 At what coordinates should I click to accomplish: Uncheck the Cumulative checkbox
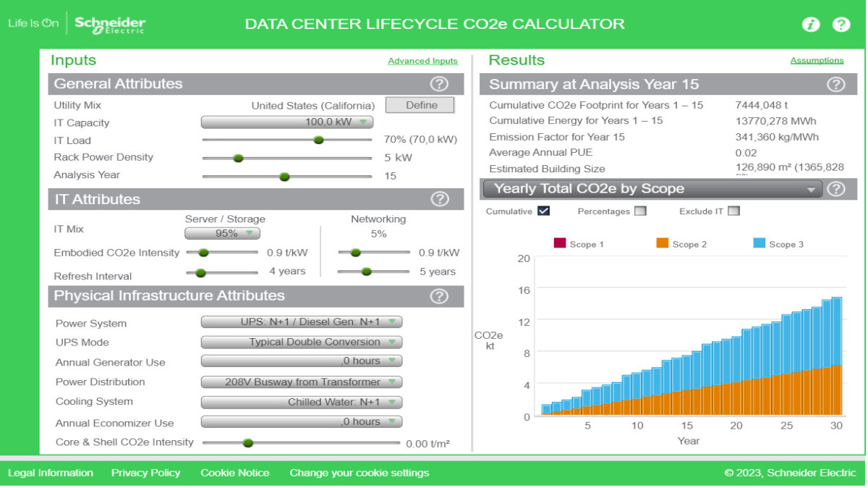pyautogui.click(x=544, y=211)
